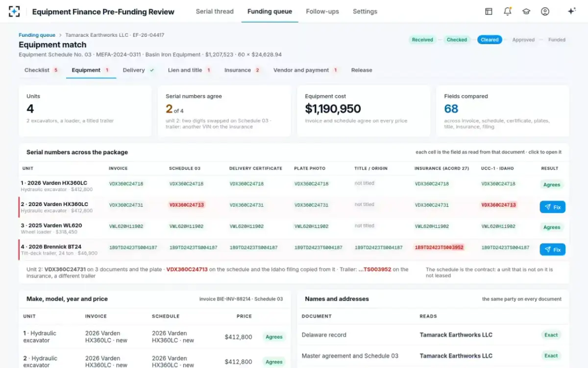Open the Release tab
588x368 pixels.
pos(362,70)
